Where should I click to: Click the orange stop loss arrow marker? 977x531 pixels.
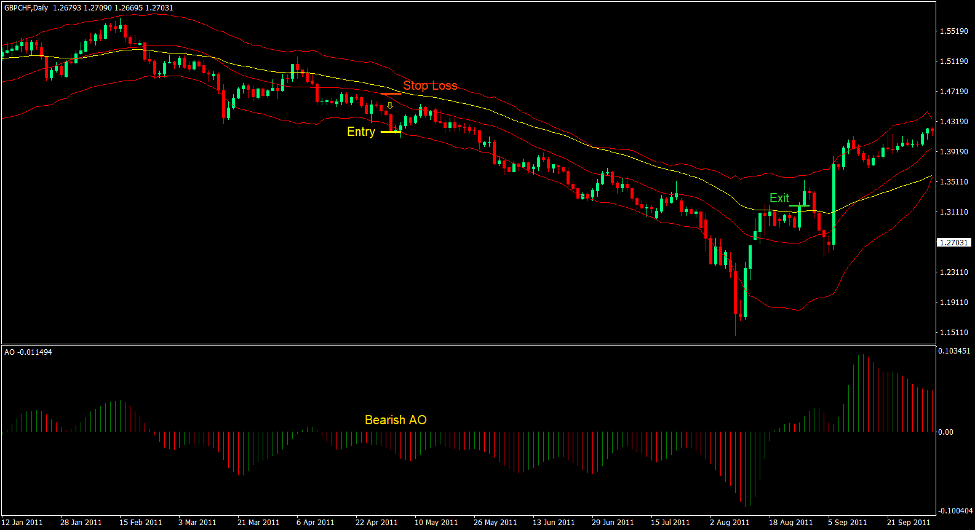(390, 105)
